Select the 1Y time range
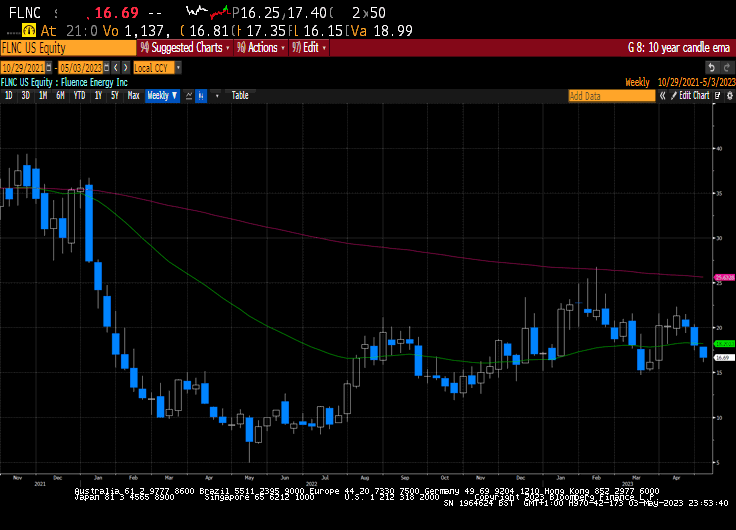 98,96
